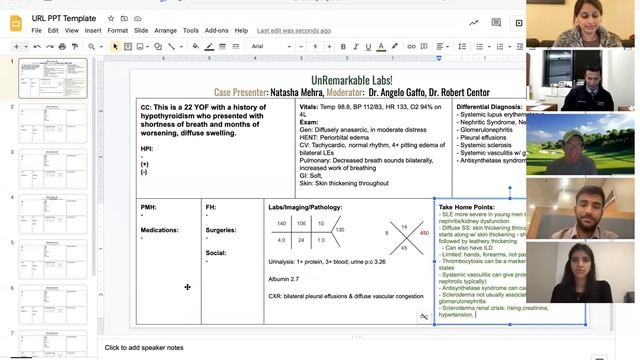The image size is (640, 360).
Task: Open the Arrange menu
Action: 165,31
